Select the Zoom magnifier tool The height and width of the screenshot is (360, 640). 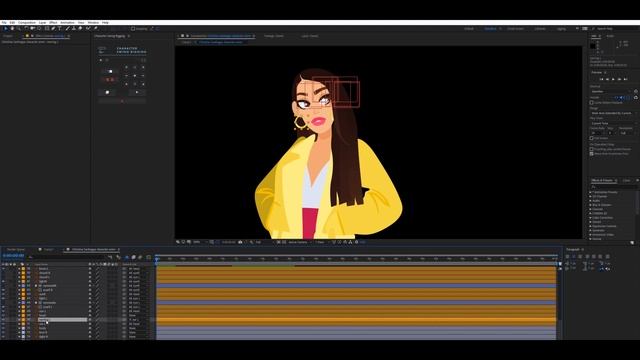(18, 29)
